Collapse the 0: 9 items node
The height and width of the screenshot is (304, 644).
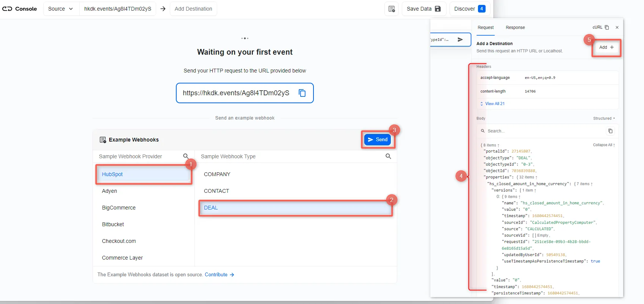tap(508, 197)
